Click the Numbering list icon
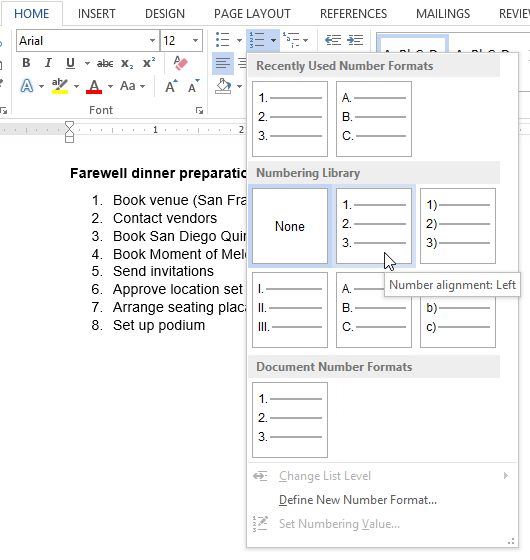This screenshot has height=560, width=530. 257,40
